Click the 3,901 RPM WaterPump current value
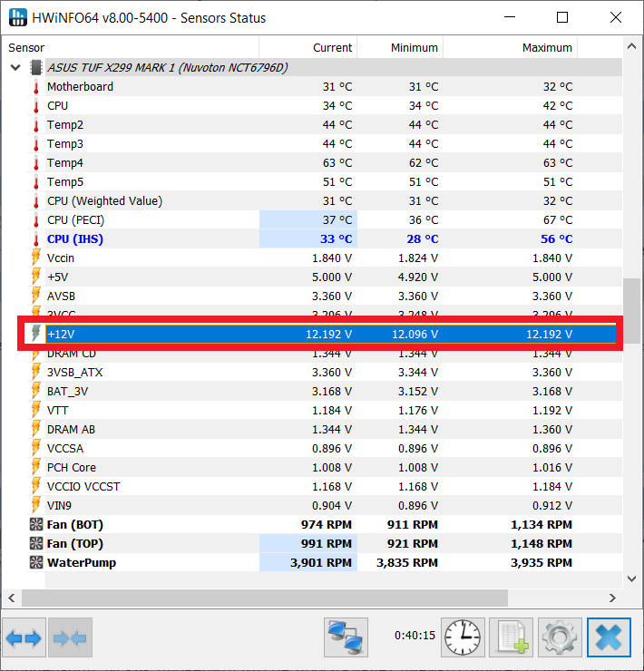 coord(321,563)
